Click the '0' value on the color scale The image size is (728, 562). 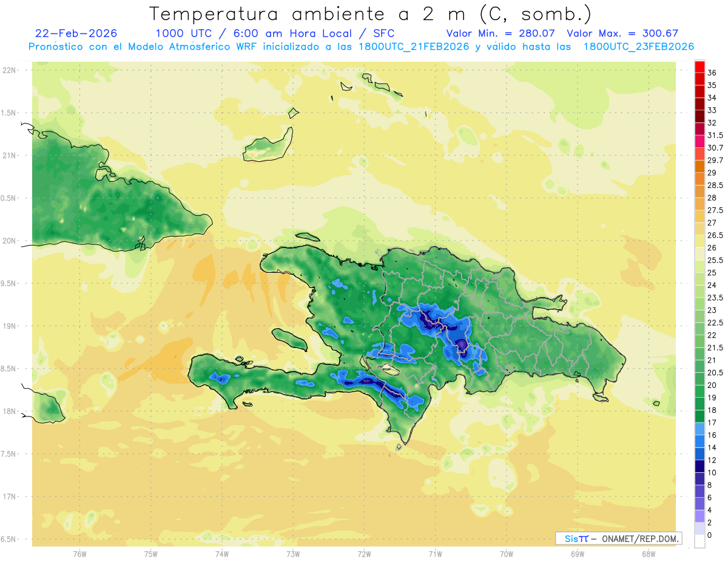coord(710,535)
